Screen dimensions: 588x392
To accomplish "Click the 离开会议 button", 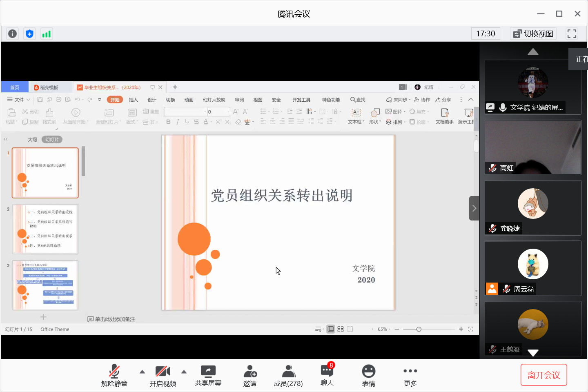I will click(x=543, y=374).
